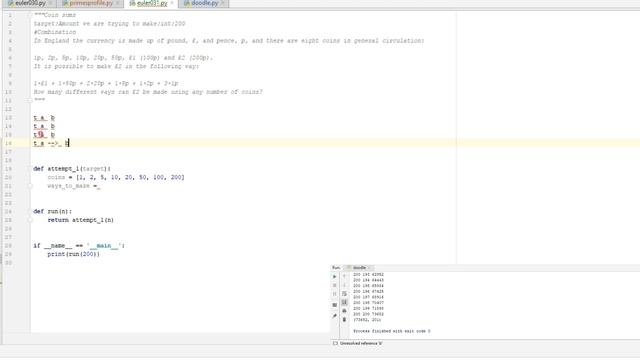Viewport: 640px width, 360px height.
Task: Select the euler031.py editor tab
Action: click(x=152, y=3)
